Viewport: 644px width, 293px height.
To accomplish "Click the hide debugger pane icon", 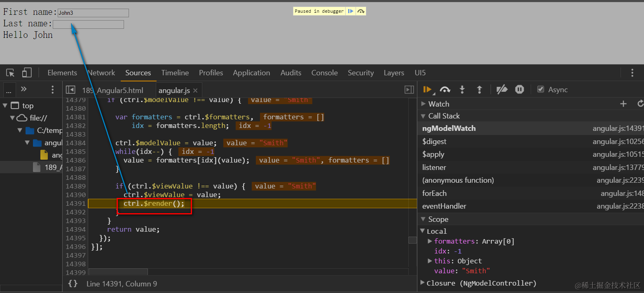I will 409,90.
